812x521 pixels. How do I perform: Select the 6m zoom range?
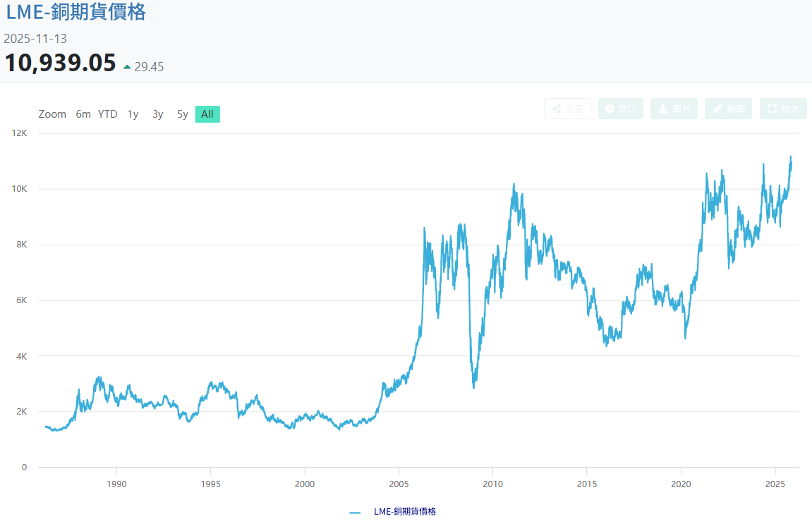point(83,114)
